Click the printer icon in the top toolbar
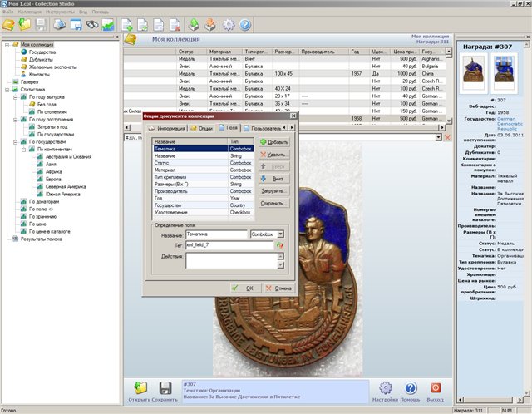The width and height of the screenshot is (532, 414). (59, 25)
